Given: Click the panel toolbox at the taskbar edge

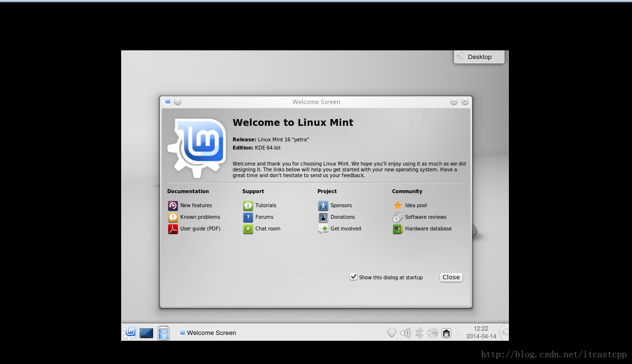Looking at the screenshot, I should [x=504, y=332].
